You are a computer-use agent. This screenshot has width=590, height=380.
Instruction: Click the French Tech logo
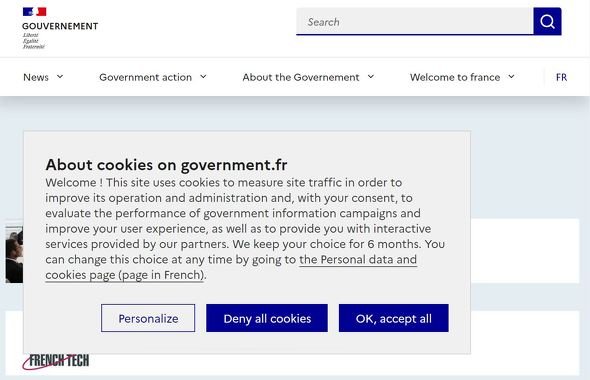pos(56,361)
